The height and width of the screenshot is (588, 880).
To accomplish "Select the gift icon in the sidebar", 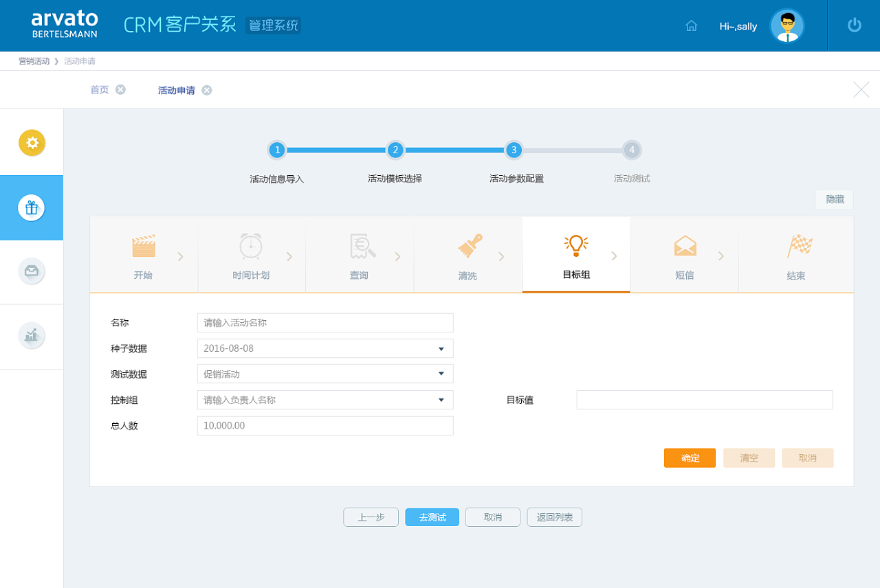I will (x=32, y=207).
